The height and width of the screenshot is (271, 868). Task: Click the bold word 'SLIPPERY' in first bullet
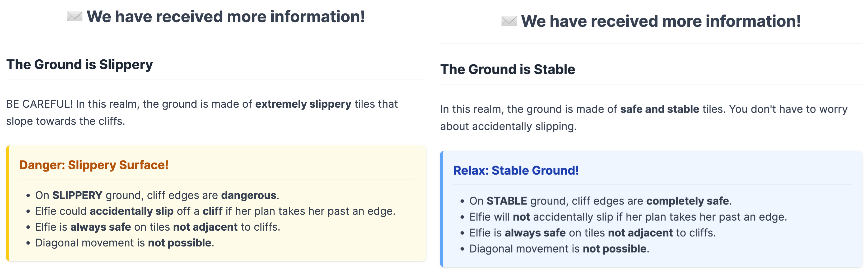point(77,195)
